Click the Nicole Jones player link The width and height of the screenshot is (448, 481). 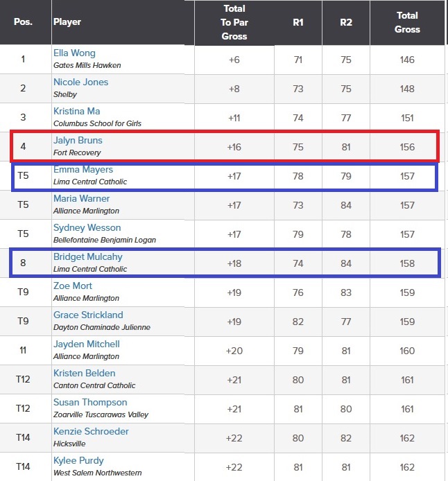coord(80,82)
